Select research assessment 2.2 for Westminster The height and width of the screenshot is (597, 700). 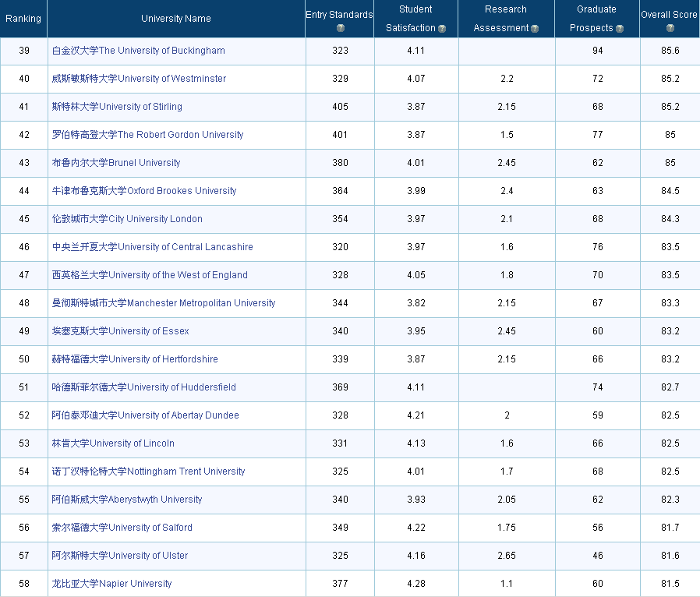pyautogui.click(x=507, y=79)
